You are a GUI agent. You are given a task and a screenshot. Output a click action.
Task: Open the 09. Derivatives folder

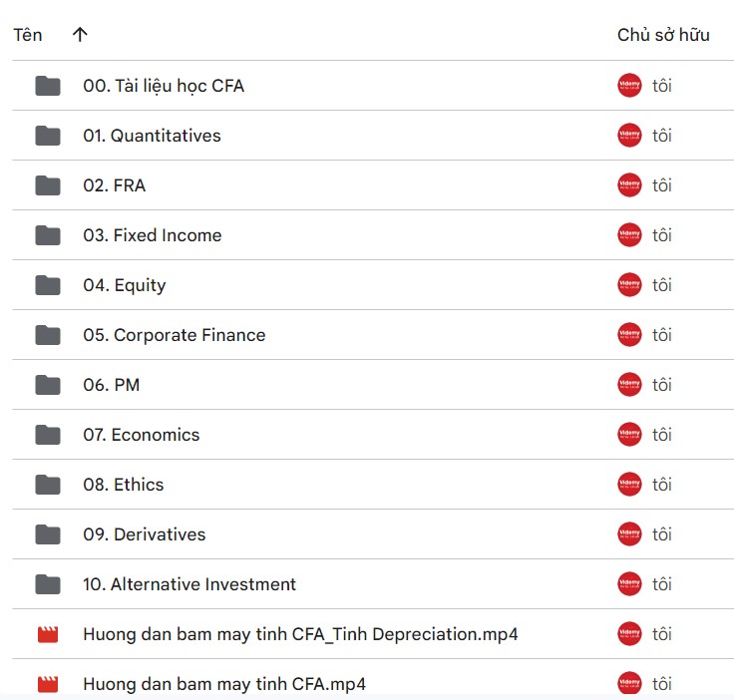click(145, 534)
